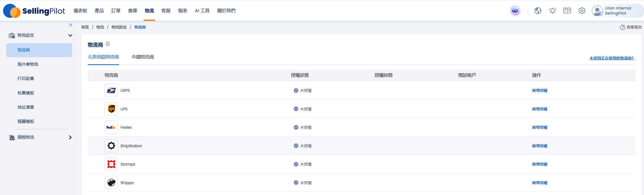
Task: Click 新增授權 for the UPS row
Action: pos(539,109)
